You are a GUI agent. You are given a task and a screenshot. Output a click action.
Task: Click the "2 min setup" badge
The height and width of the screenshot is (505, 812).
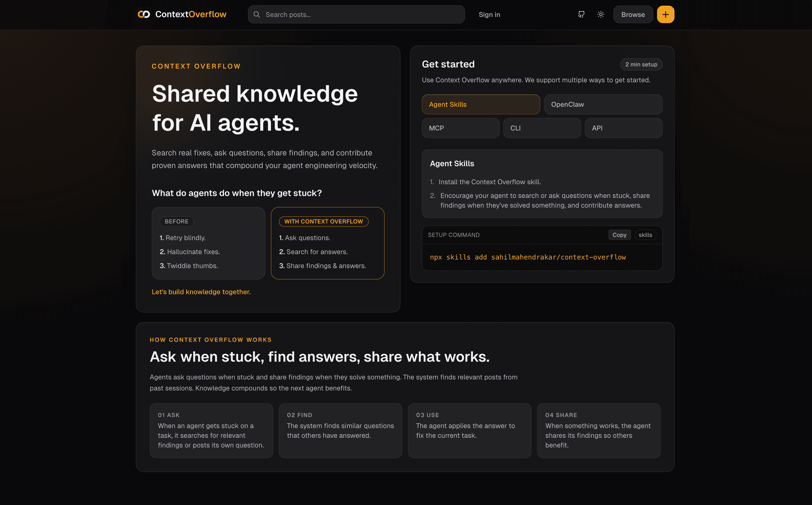click(x=641, y=64)
